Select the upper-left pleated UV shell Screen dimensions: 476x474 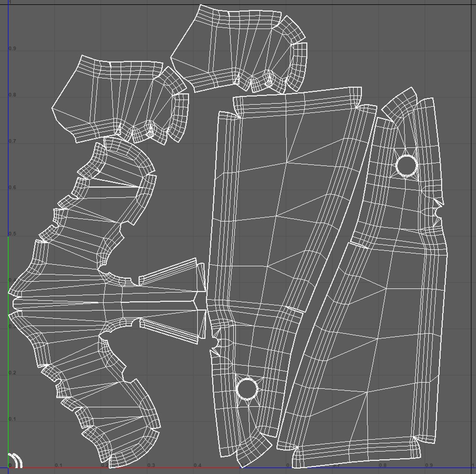point(121,100)
